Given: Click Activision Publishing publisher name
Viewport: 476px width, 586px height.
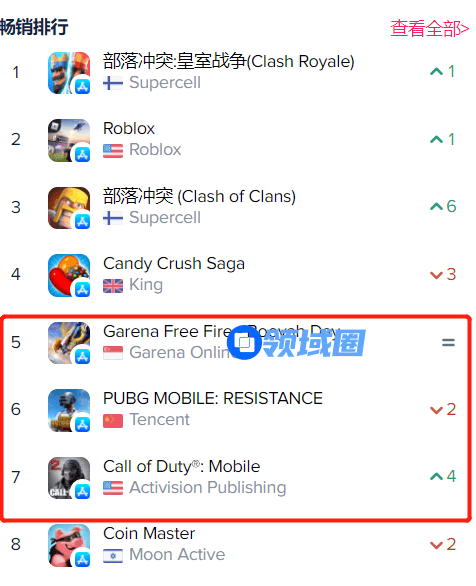Looking at the screenshot, I should [208, 487].
